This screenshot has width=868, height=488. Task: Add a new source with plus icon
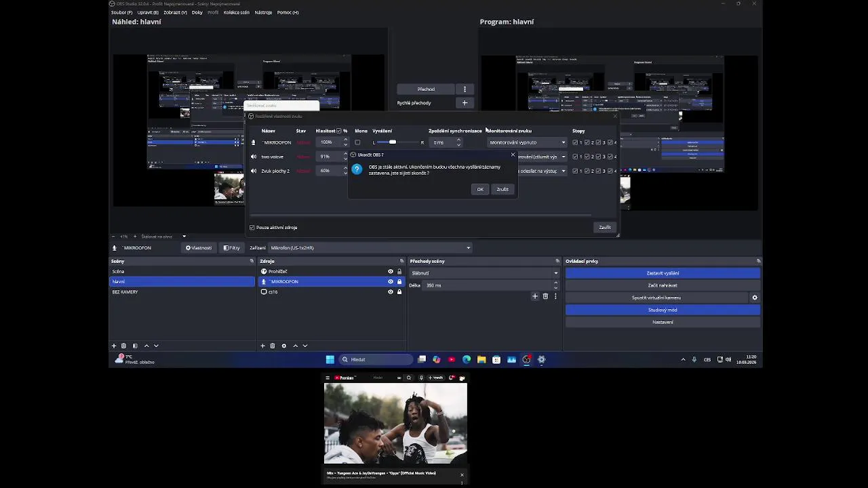click(262, 346)
